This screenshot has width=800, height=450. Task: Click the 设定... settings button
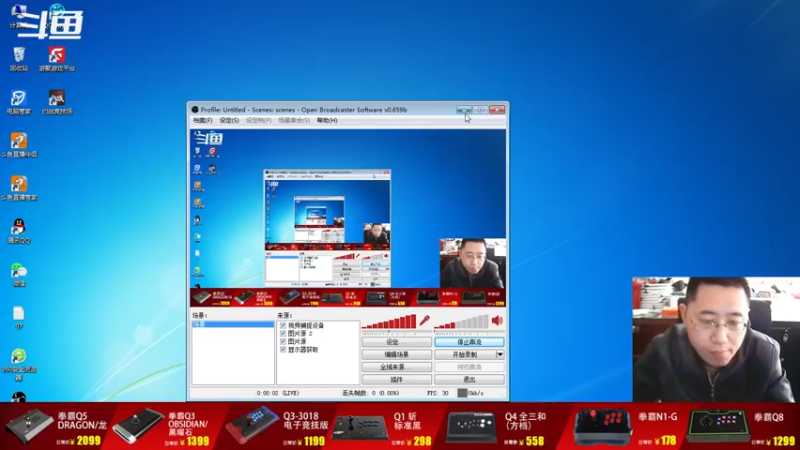pos(396,342)
